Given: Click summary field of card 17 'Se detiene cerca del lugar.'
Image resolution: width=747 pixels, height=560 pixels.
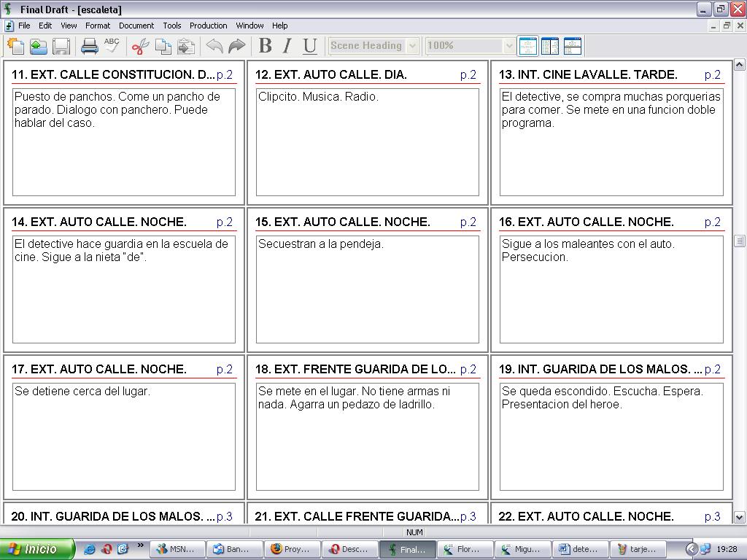Looking at the screenshot, I should click(x=124, y=436).
